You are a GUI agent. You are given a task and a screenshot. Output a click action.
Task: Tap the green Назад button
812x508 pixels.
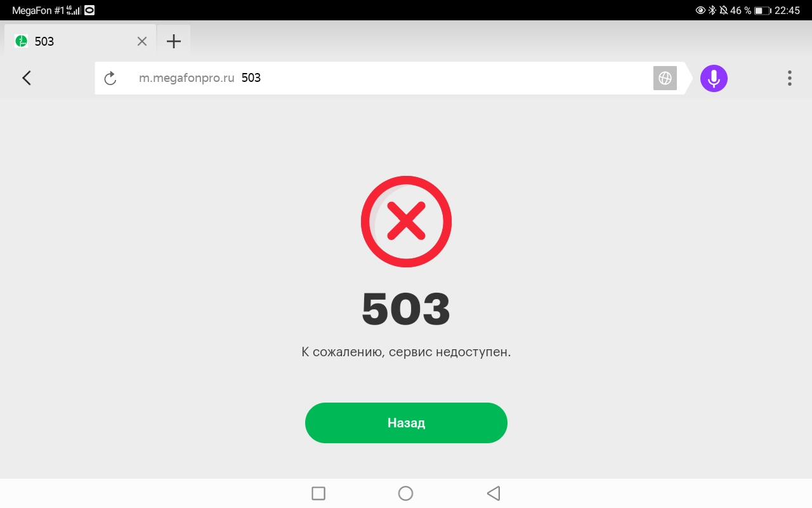tap(406, 423)
